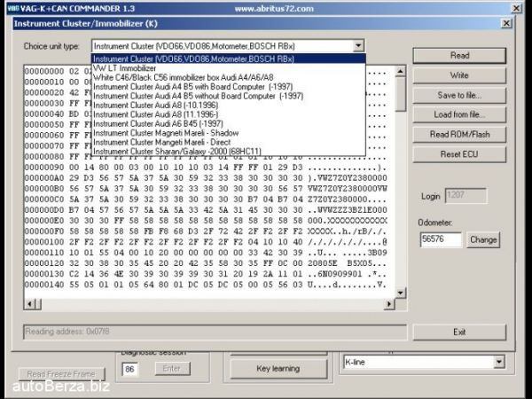Screen dimensions: 532x399
Task: Choose Magneti Mareli - Shadow cluster
Action: (x=229, y=133)
